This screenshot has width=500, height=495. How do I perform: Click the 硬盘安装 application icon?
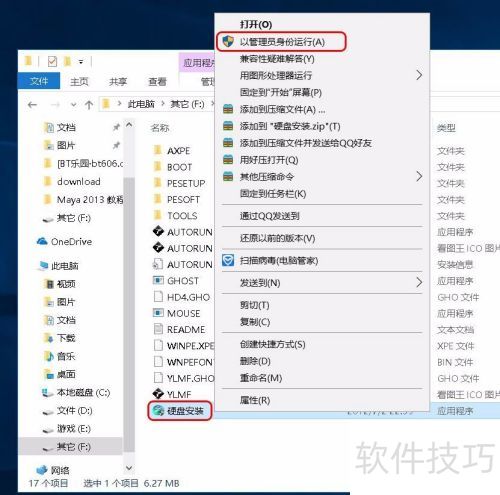158,410
